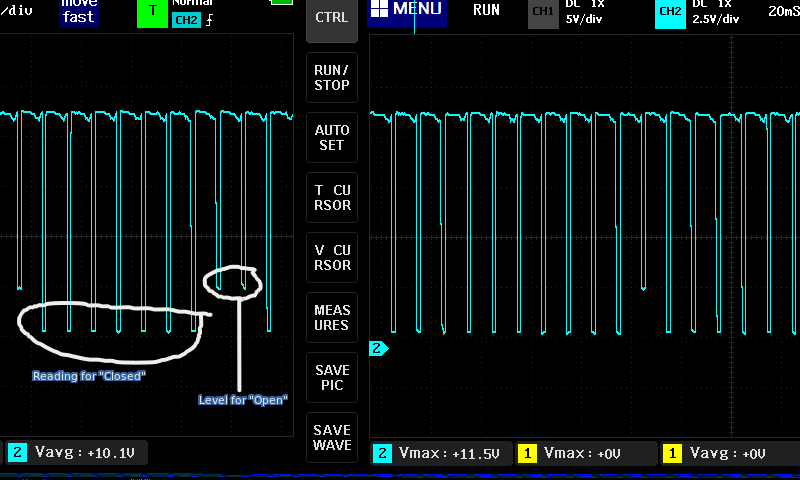Viewport: 800px width, 480px height.
Task: Click the RUN status indicator
Action: [486, 10]
